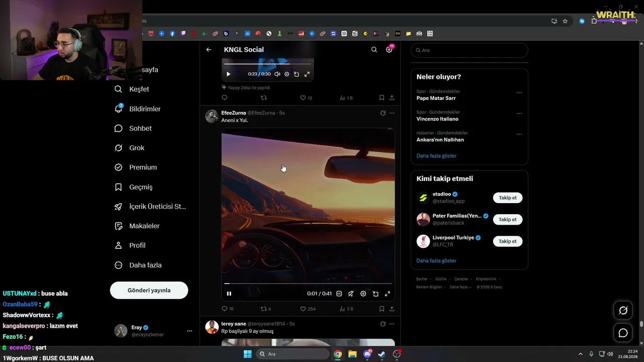Click the Gönderi yayınla button

pos(149,290)
